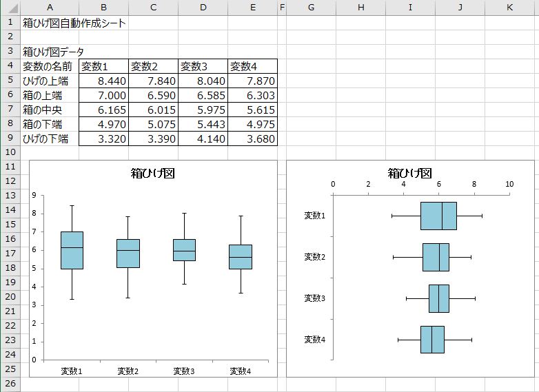Screen dimensions: 539x392
Task: Select the 変数3 header cell in table
Action: click(x=203, y=66)
